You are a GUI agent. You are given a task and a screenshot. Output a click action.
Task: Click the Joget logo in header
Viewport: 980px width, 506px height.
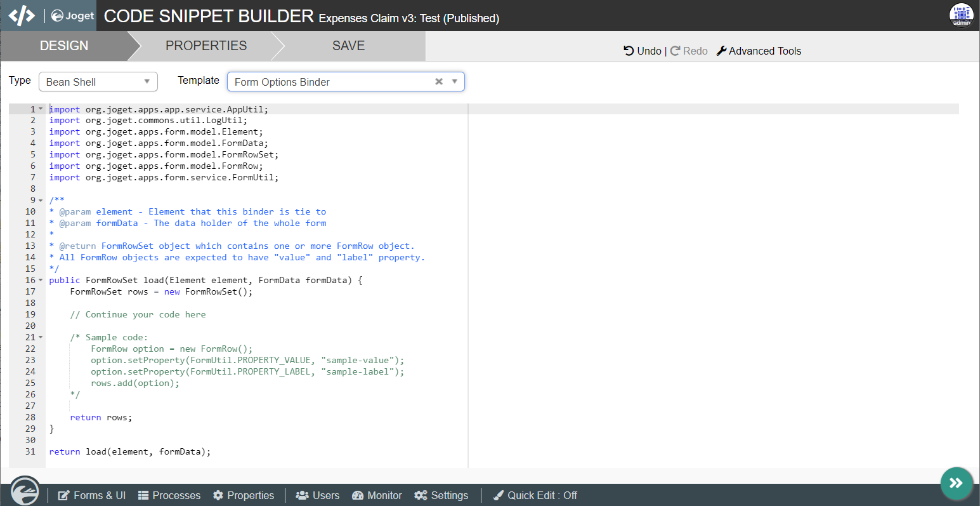tap(72, 16)
